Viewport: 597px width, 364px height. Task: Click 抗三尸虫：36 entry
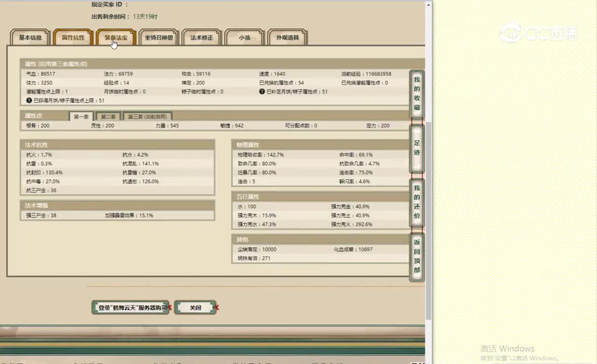point(41,190)
